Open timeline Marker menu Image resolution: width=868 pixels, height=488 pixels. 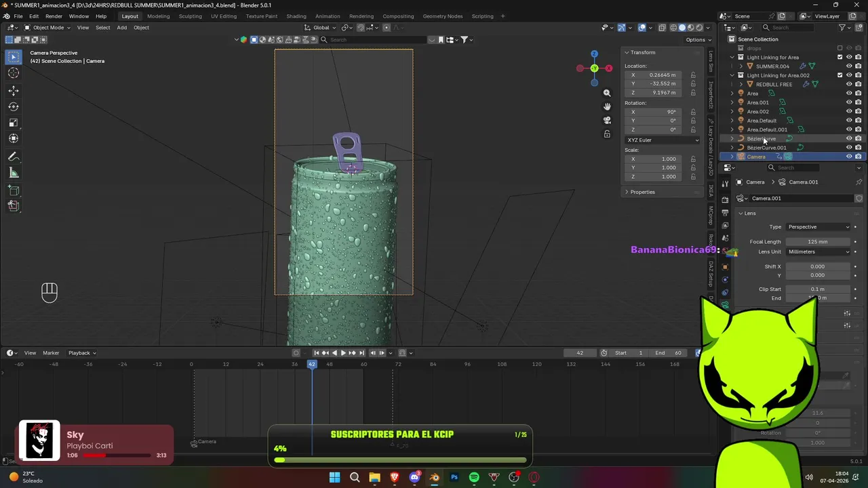51,352
